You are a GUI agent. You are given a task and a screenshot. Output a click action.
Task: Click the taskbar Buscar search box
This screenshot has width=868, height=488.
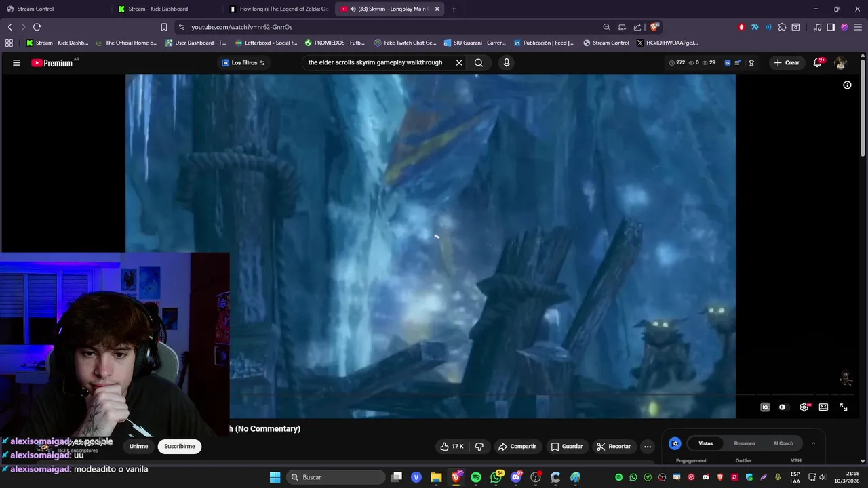coord(336,477)
